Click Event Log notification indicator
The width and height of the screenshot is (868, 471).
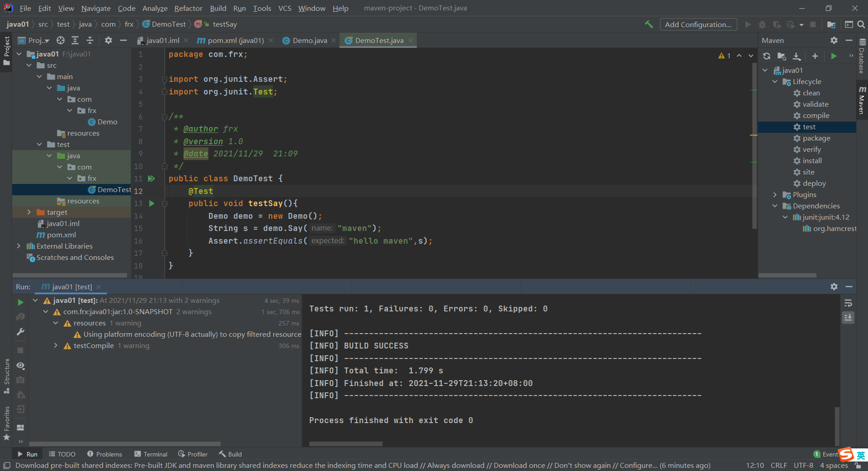pyautogui.click(x=826, y=454)
